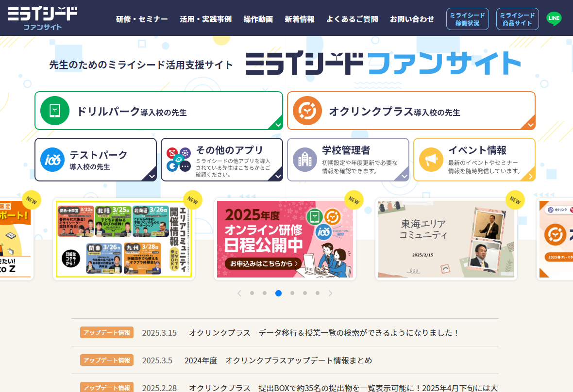Open 新着情報 menu item

coord(300,19)
